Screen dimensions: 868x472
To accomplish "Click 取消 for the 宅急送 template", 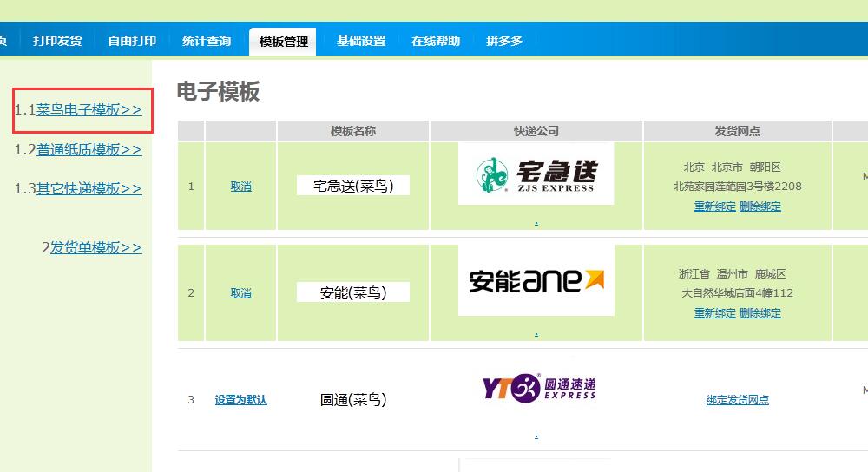I will pos(240,187).
